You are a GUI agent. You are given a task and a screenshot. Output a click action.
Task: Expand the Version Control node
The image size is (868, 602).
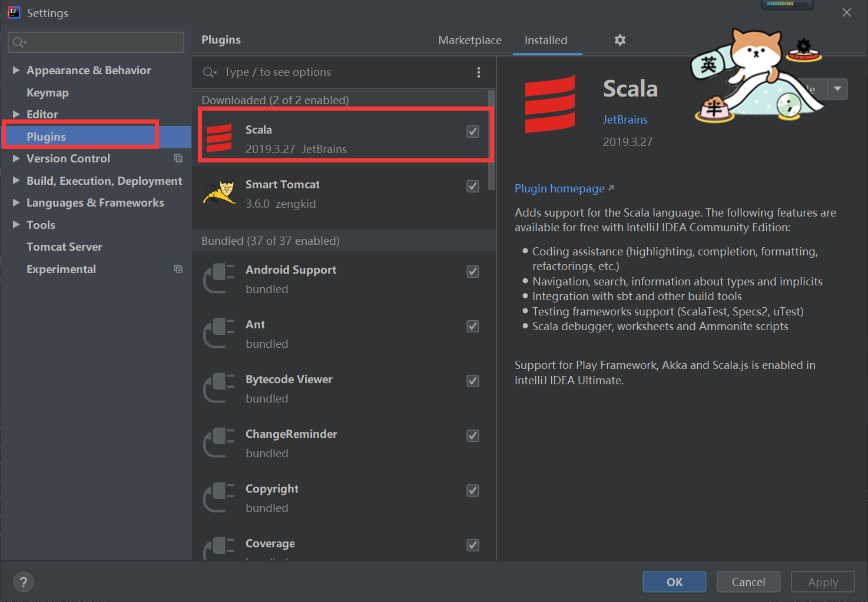click(16, 158)
